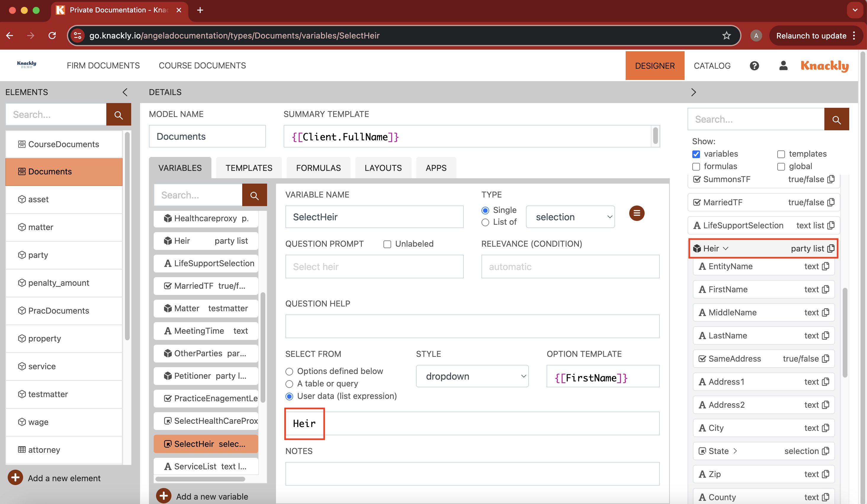Open the options menu via the orange hamburger icon

pyautogui.click(x=637, y=213)
